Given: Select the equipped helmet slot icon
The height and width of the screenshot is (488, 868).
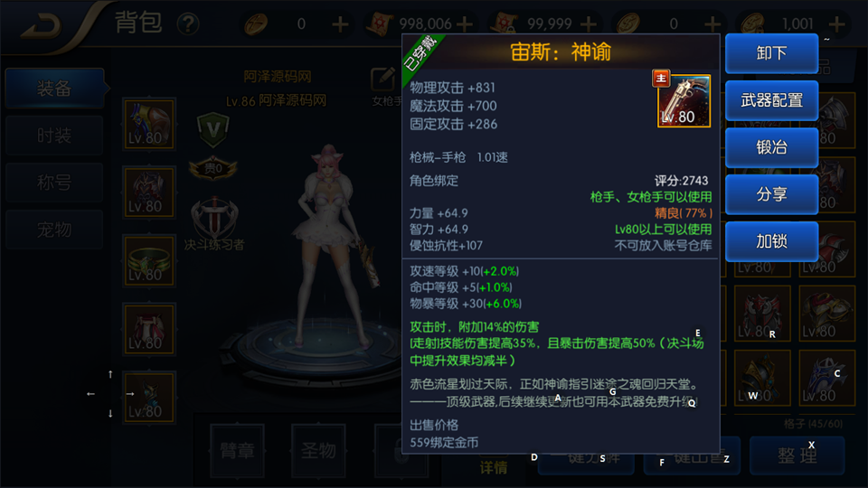Looking at the screenshot, I should click(x=149, y=192).
